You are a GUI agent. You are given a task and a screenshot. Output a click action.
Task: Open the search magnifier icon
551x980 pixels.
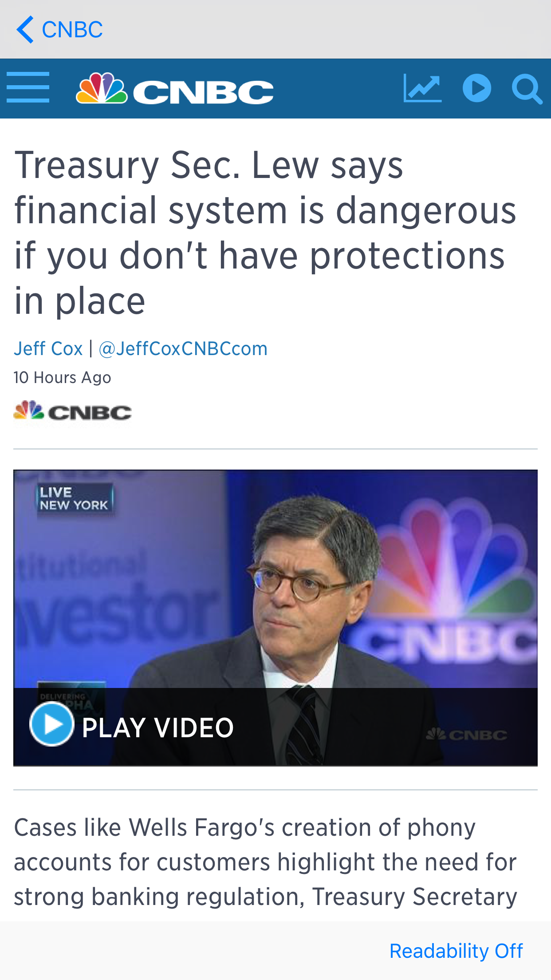(x=527, y=89)
